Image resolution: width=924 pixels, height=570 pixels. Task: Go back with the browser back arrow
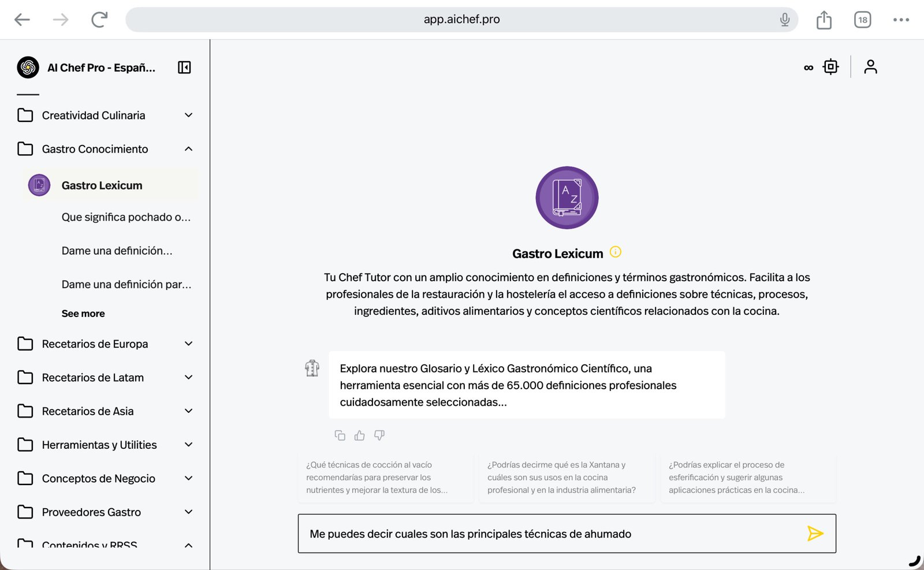click(x=22, y=20)
